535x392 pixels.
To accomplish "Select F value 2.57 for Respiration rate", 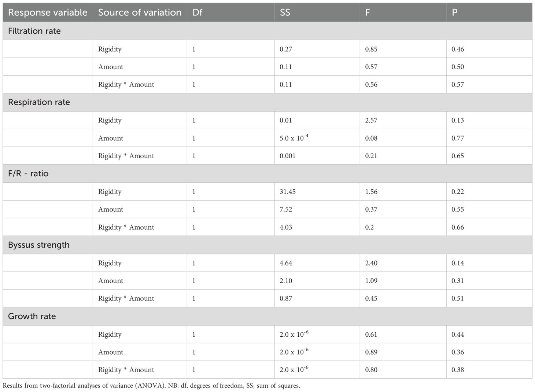I will click(x=371, y=120).
